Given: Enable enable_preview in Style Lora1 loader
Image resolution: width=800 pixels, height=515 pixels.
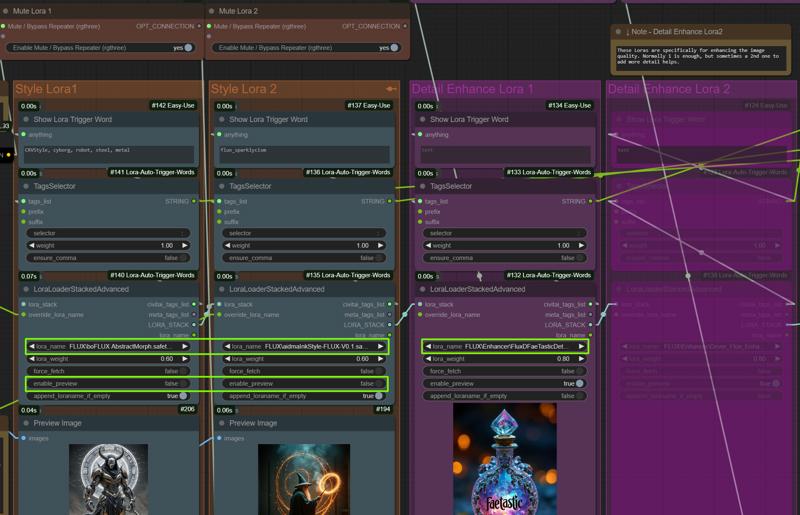Looking at the screenshot, I should pyautogui.click(x=108, y=383).
